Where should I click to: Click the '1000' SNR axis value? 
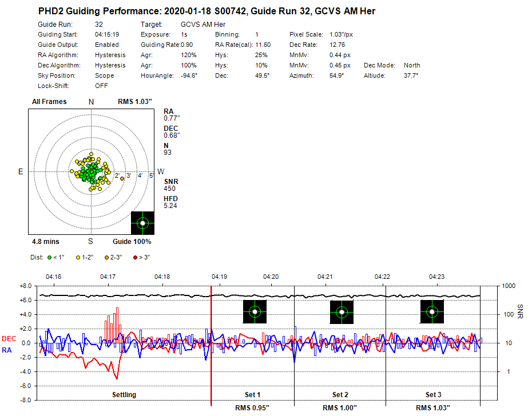pyautogui.click(x=509, y=286)
